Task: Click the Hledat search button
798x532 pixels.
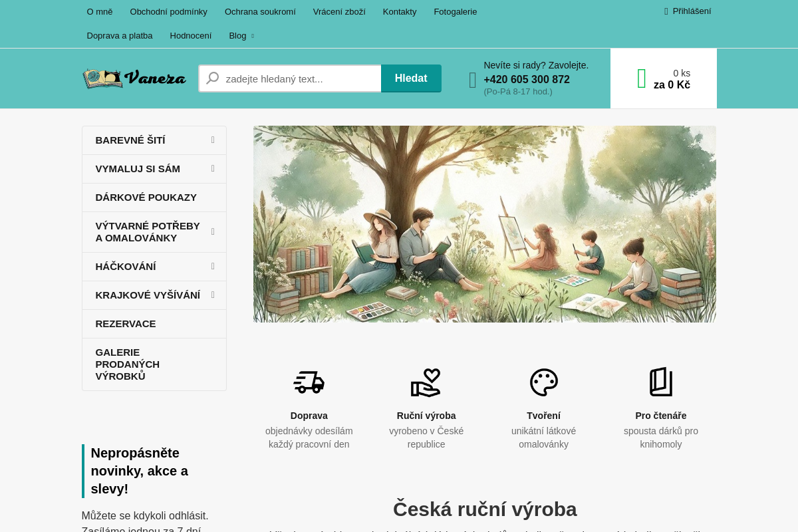Action: [x=411, y=78]
